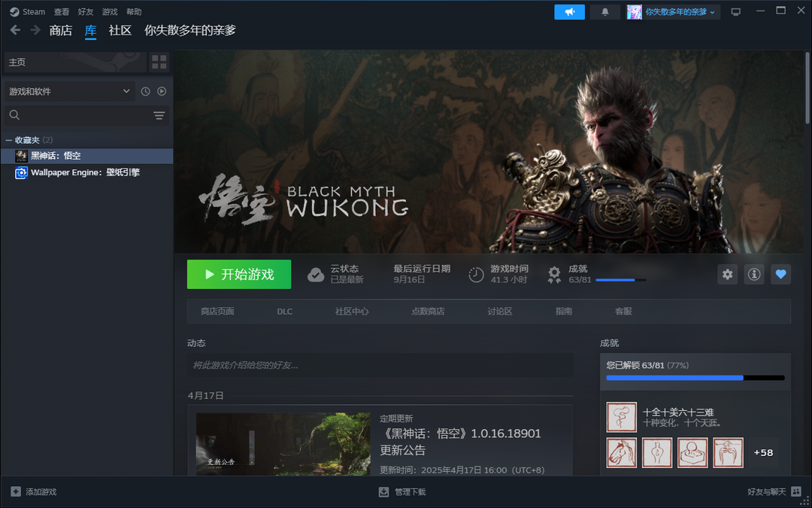Screen dimensions: 812x508
Task: Click the Black Myth Wukong hero banner
Action: [489, 151]
